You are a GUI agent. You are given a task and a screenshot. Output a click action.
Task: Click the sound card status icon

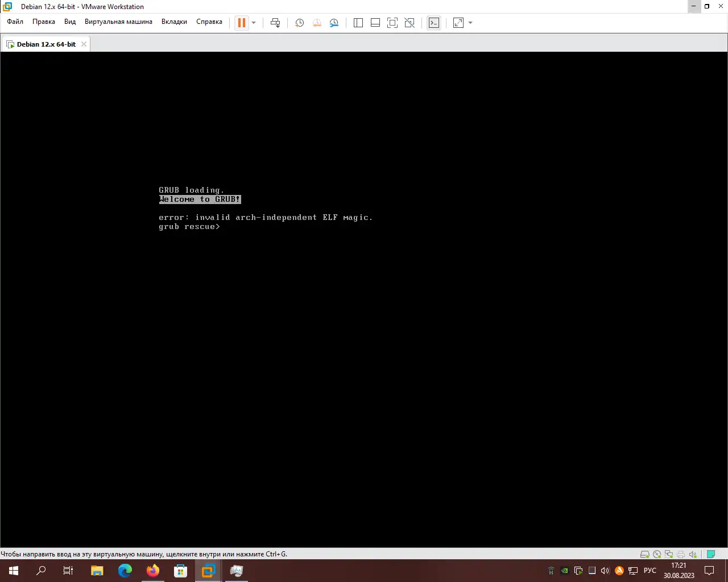[x=693, y=554]
